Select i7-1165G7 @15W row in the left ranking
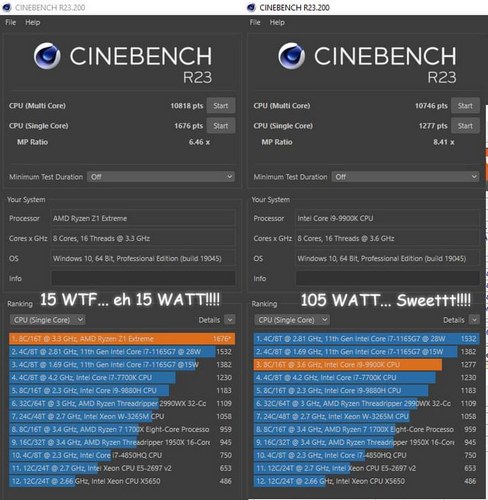The image size is (488, 500). [x=122, y=365]
